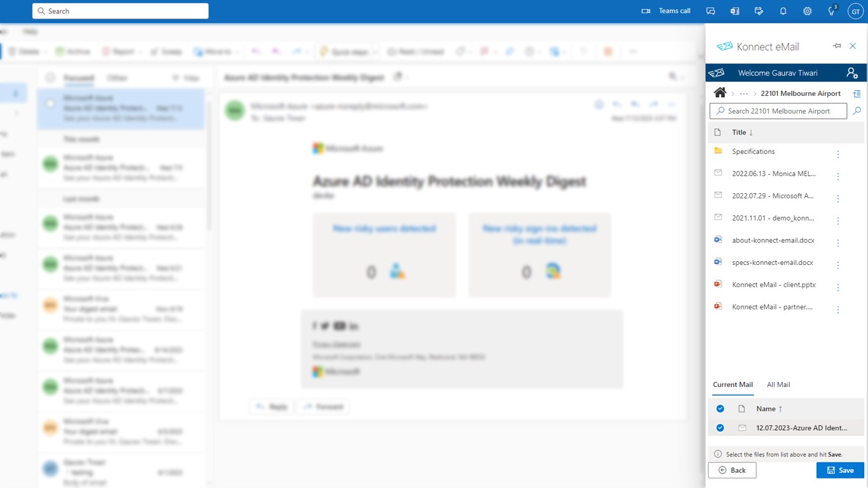The height and width of the screenshot is (488, 868).
Task: Open the 2022.07.29 - Microsoft A email
Action: click(x=773, y=196)
